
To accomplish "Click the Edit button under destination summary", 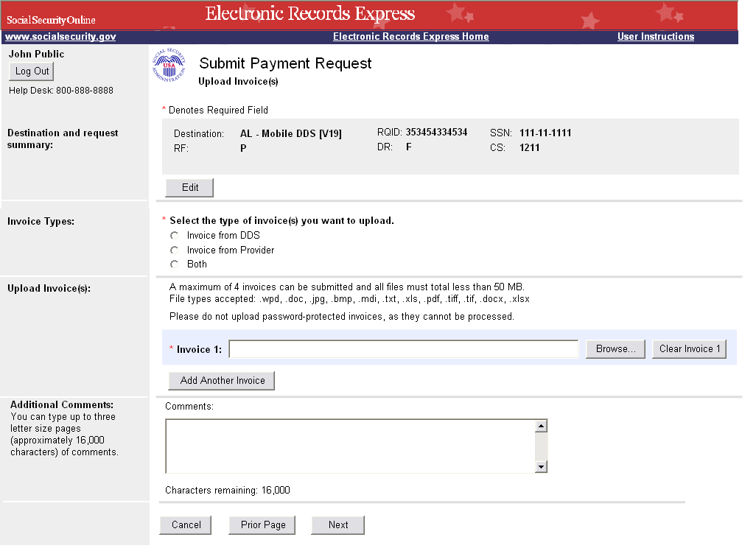I will point(190,188).
